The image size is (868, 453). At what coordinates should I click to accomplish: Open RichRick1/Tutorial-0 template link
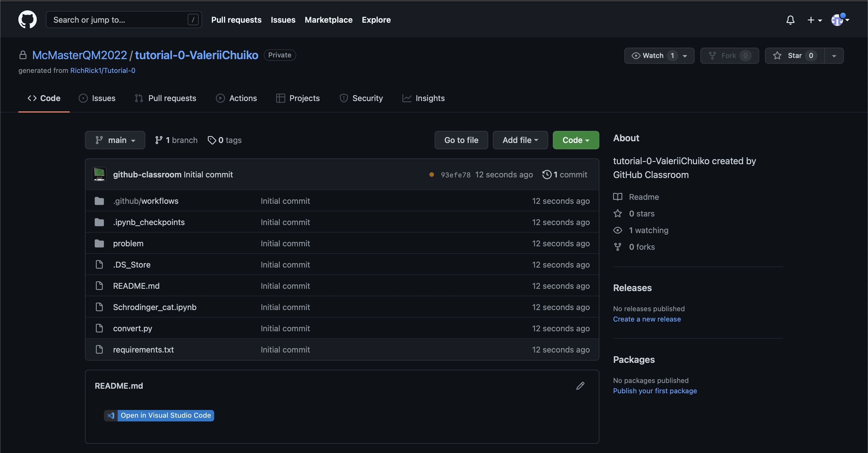click(x=103, y=70)
